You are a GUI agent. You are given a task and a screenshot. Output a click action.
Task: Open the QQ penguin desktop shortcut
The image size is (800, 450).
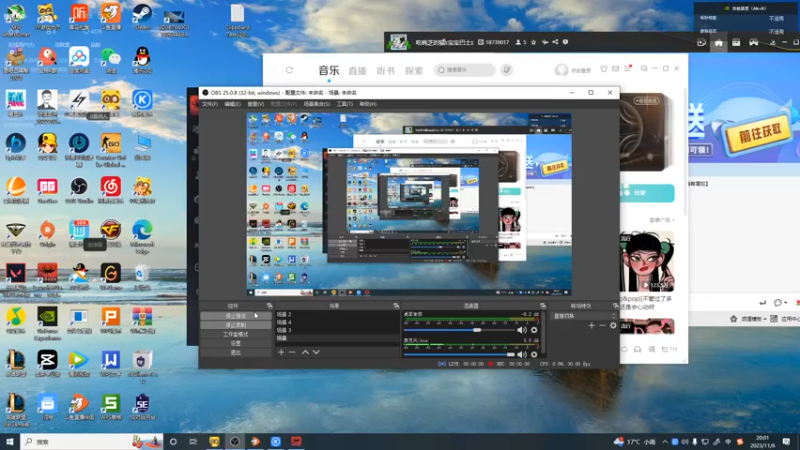tap(142, 60)
